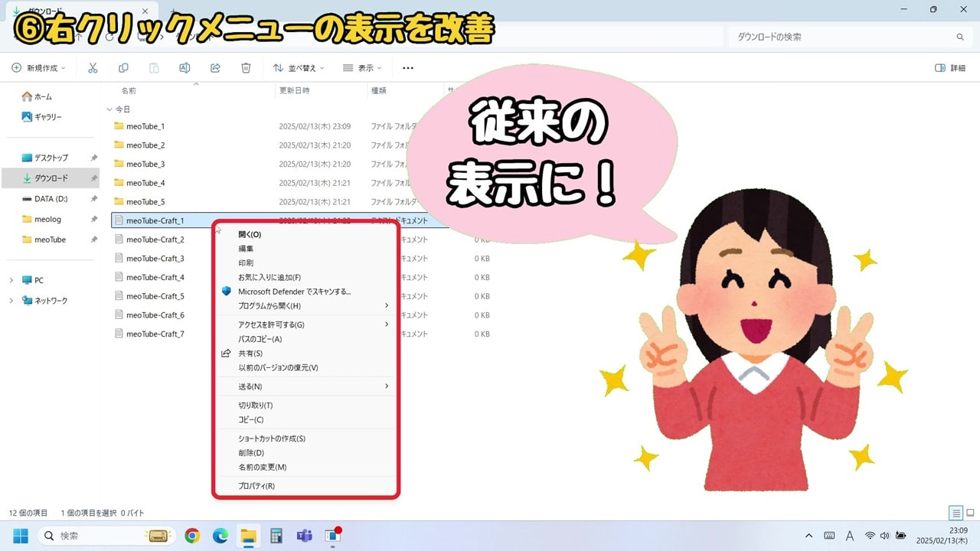The height and width of the screenshot is (551, 980).
Task: Select folder meoTube_2
Action: [x=145, y=145]
